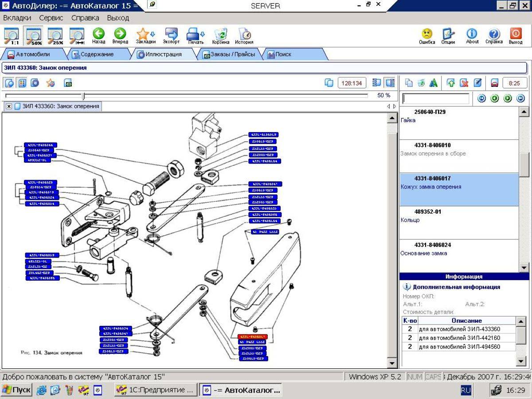
Task: Click the RU language indicator in tray
Action: [x=466, y=390]
